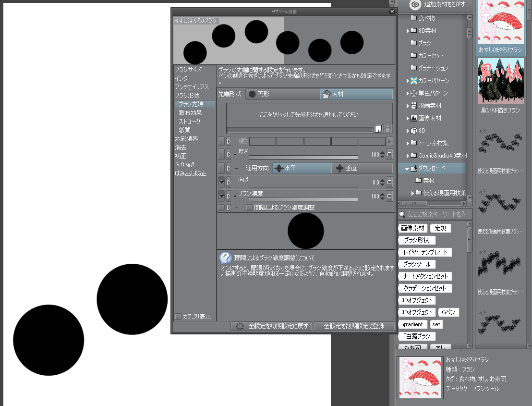Click the オートアクションセット tag
Image resolution: width=532 pixels, height=406 pixels.
click(x=425, y=276)
